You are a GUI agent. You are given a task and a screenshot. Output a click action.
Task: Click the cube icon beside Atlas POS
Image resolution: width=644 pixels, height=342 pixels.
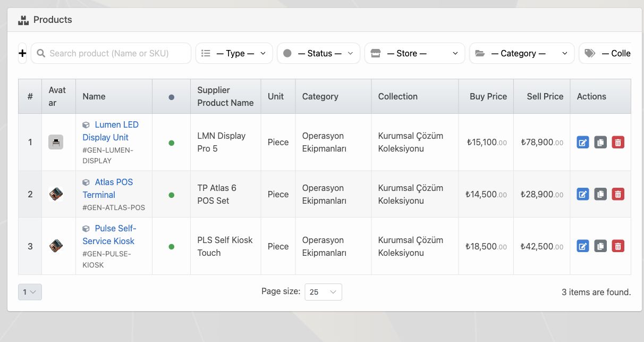[x=86, y=182]
